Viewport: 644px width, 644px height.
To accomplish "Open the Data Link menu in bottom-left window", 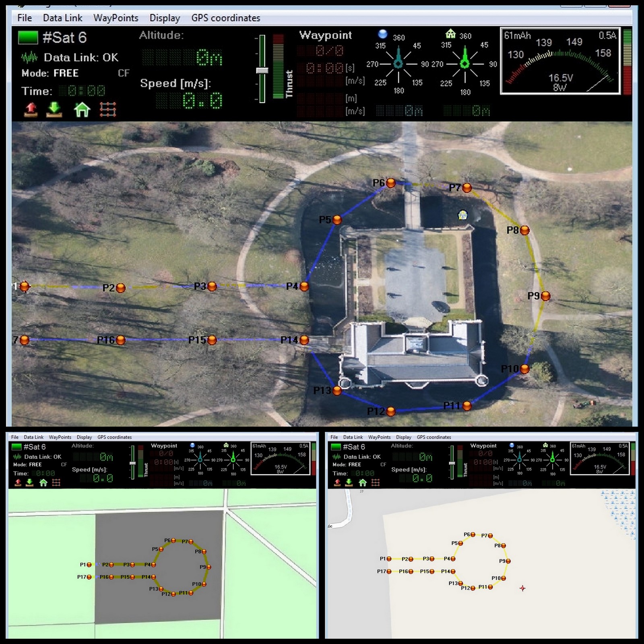I will coord(33,437).
